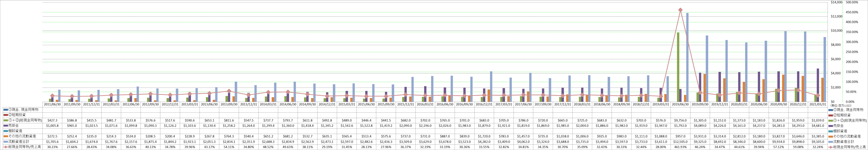Click the 2011/06/30 date column header
The width and height of the screenshot is (868, 150).
point(53,104)
